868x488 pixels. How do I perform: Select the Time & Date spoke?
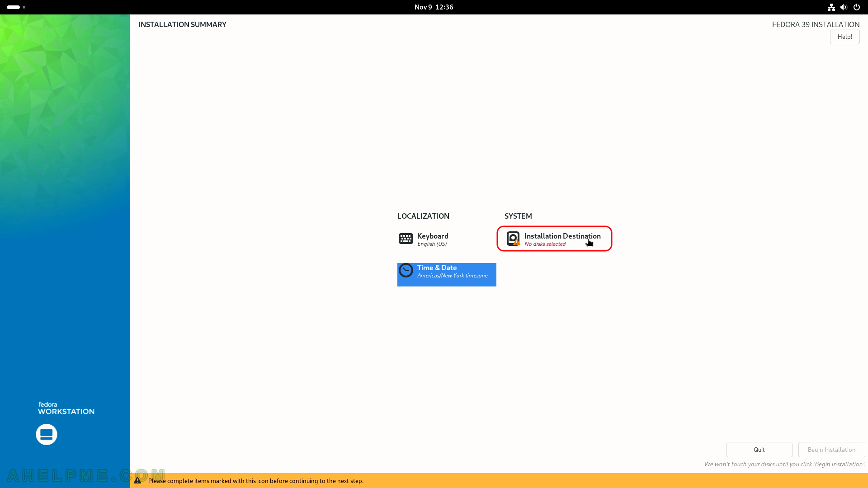point(447,274)
